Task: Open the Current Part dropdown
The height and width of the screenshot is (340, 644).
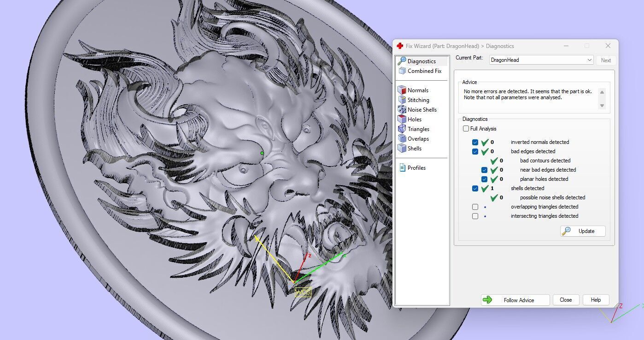Action: tap(541, 60)
